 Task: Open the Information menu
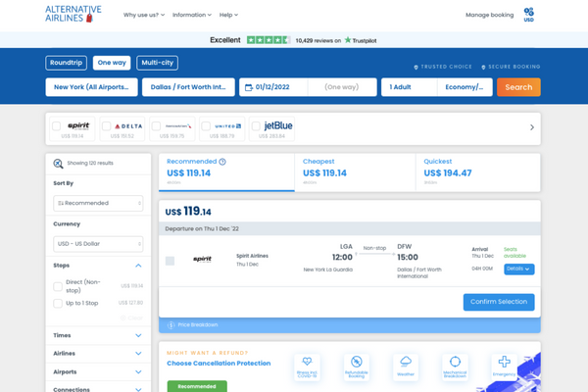tap(192, 15)
